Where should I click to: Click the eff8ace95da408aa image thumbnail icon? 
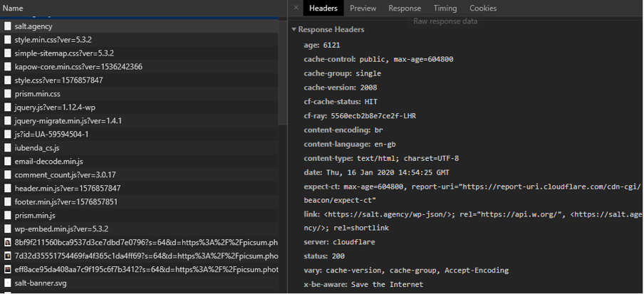coord(7,270)
